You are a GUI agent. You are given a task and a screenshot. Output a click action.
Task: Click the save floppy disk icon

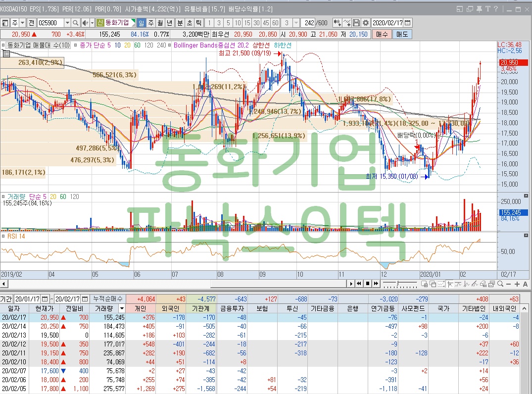click(356, 23)
